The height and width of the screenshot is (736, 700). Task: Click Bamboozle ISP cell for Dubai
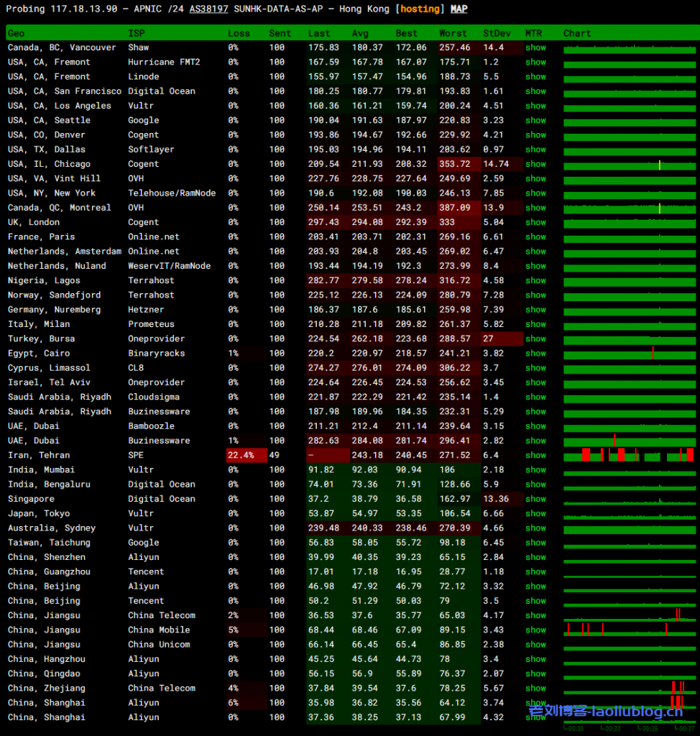151,425
